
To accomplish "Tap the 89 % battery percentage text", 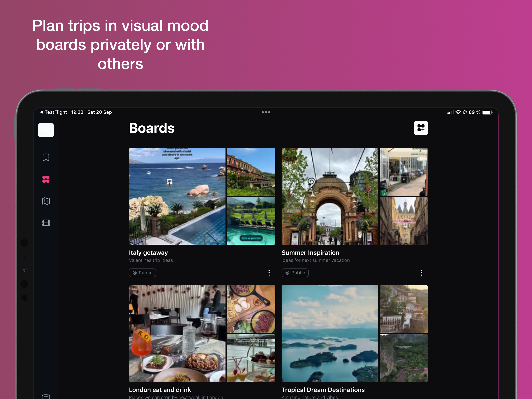I will click(475, 112).
